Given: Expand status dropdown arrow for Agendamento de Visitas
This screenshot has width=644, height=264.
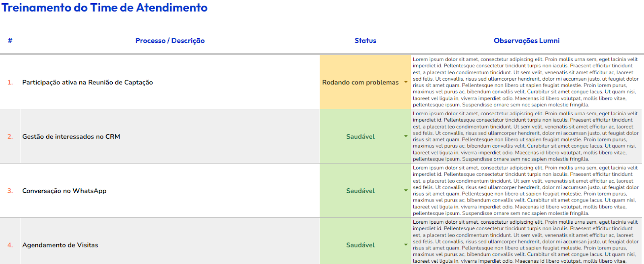Looking at the screenshot, I should pos(406,245).
